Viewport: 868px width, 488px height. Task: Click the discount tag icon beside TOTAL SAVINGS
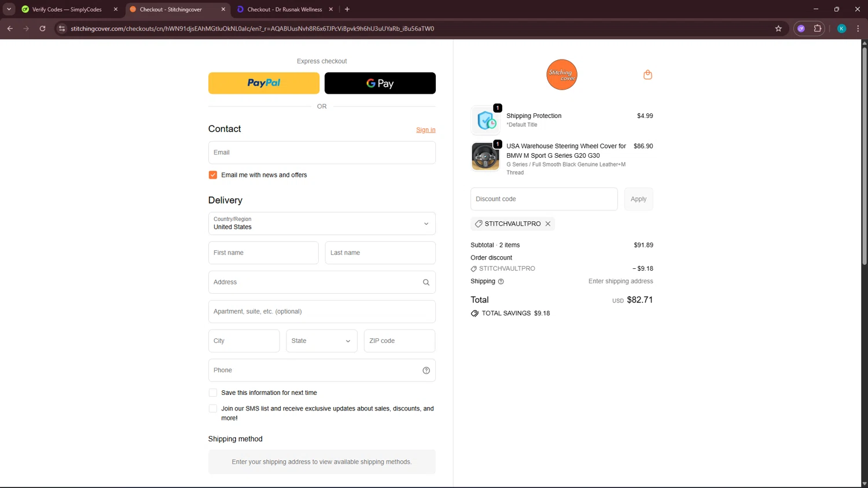(475, 313)
